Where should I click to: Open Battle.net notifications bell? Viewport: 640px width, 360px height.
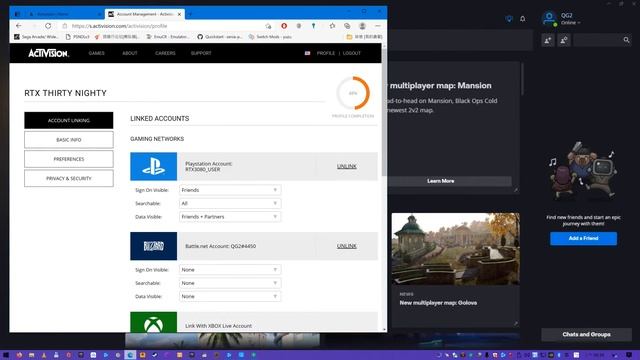click(522, 19)
